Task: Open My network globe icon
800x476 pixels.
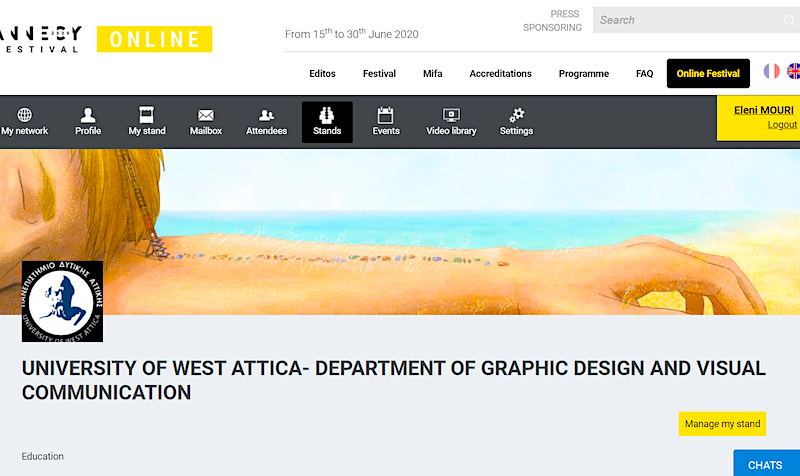Action: (24, 115)
